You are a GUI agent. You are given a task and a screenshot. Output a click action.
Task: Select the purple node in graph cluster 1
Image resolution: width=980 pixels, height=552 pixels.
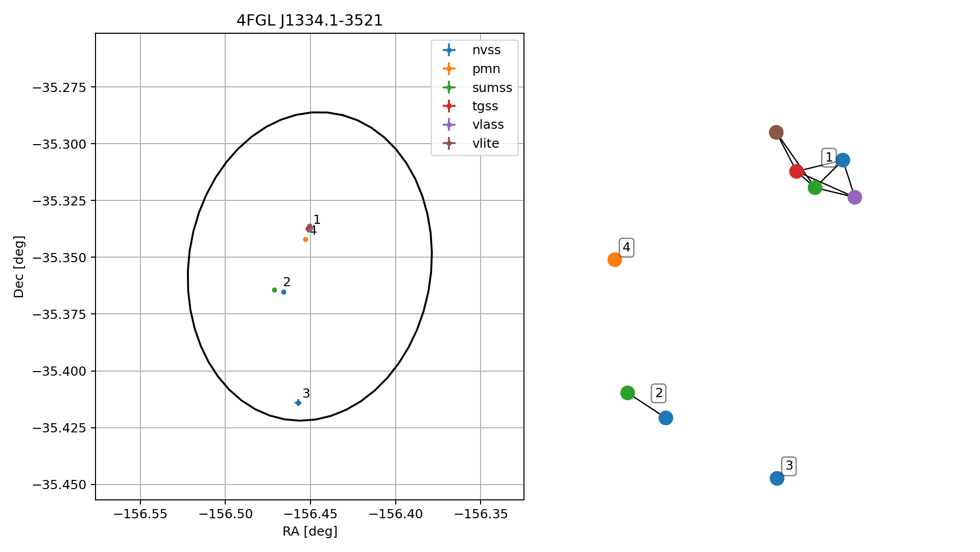(855, 197)
